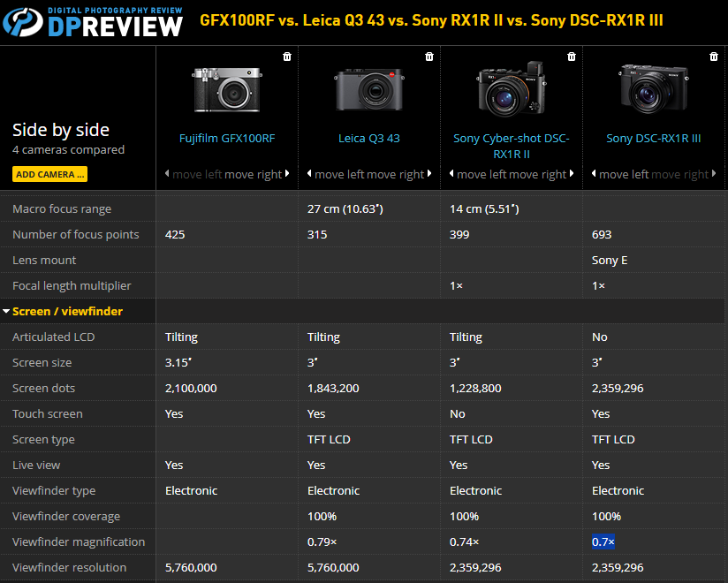Screen dimensions: 728x583
Task: Click the 'Side by side' heading
Action: tap(61, 130)
